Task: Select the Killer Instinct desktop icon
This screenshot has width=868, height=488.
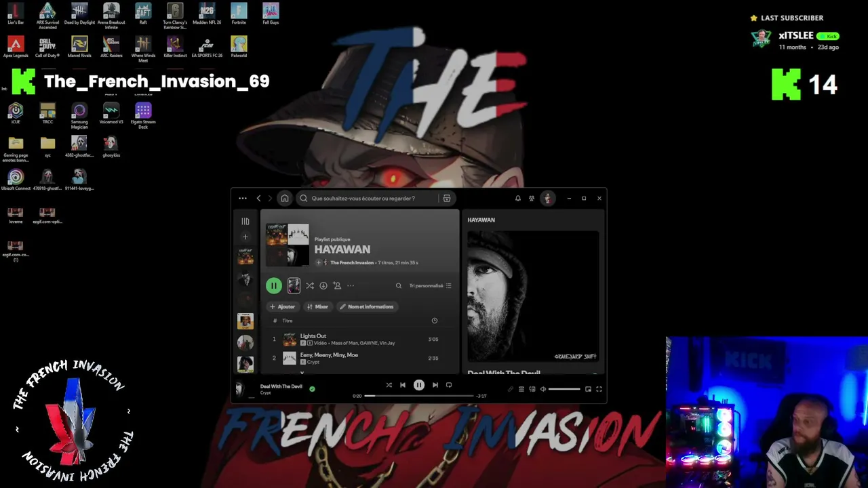Action: (x=175, y=47)
